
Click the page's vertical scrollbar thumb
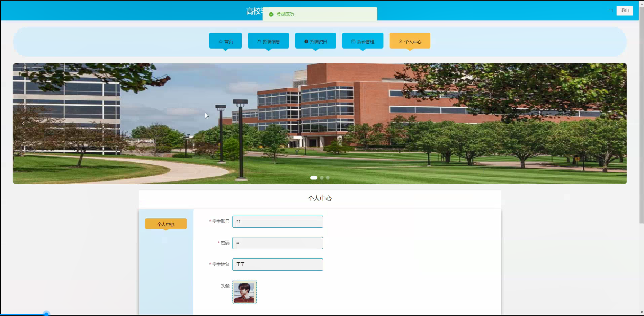tap(641, 114)
